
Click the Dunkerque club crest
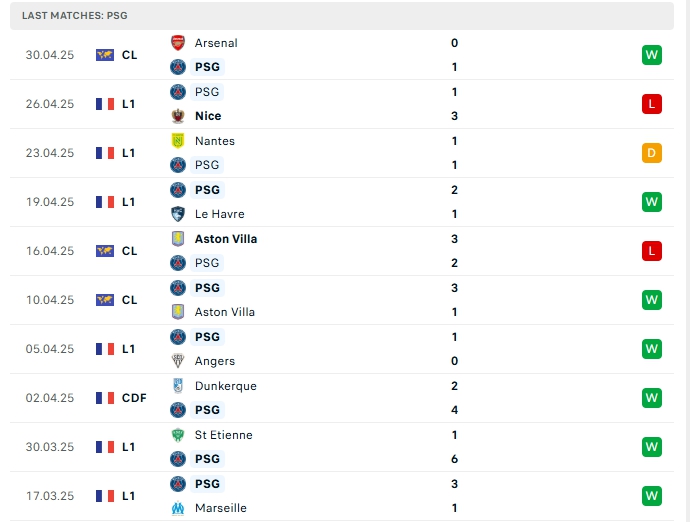(178, 386)
